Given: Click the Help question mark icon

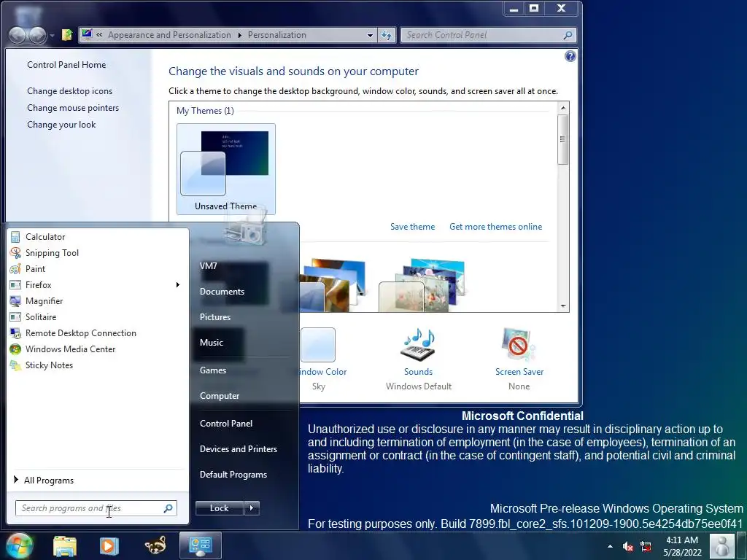Looking at the screenshot, I should [570, 57].
